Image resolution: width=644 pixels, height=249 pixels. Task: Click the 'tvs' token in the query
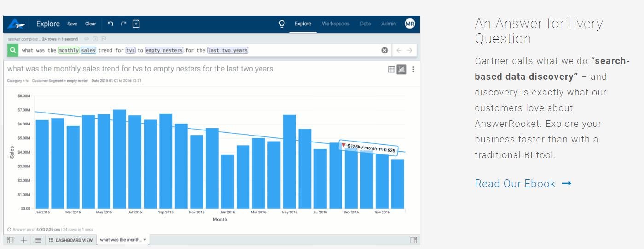[130, 50]
